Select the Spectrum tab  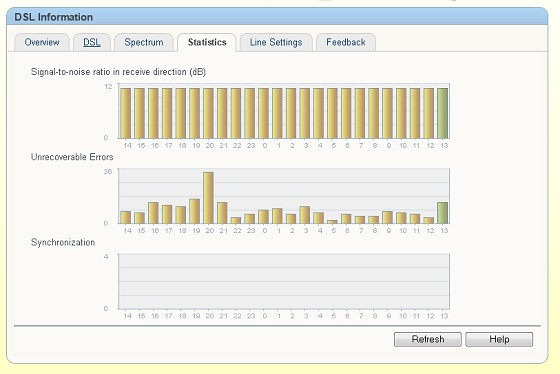144,43
